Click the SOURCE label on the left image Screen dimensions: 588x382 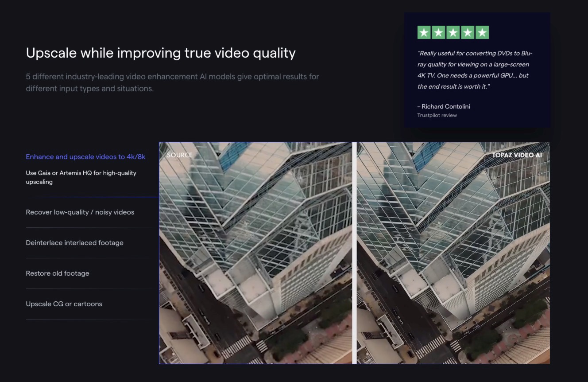tap(180, 155)
